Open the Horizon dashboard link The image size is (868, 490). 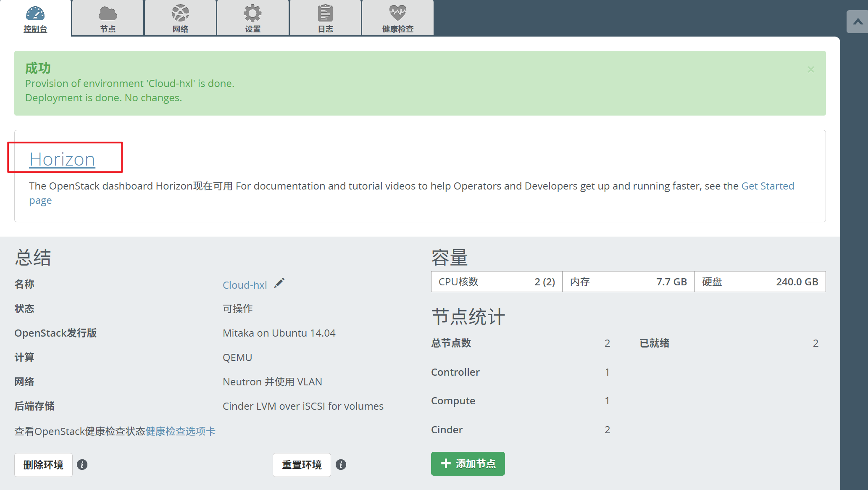pyautogui.click(x=62, y=159)
